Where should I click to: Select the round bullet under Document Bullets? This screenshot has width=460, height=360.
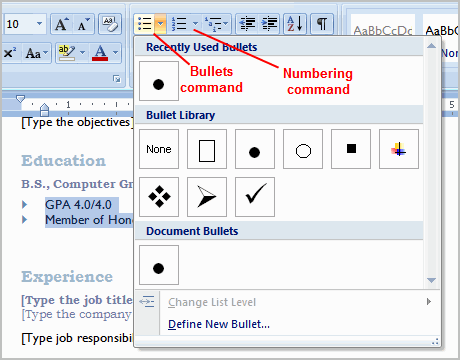pyautogui.click(x=159, y=265)
